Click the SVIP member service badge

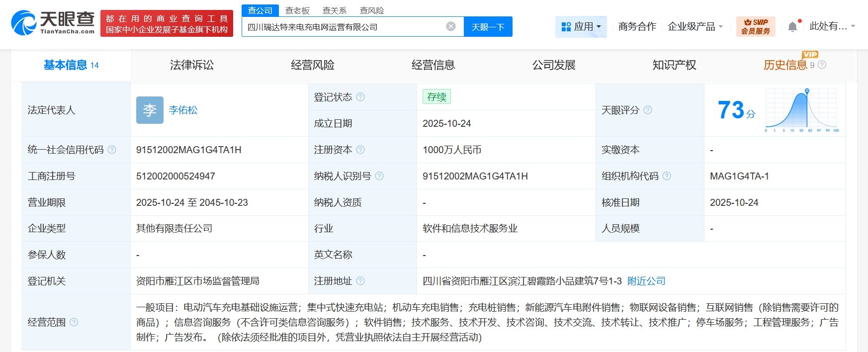coord(756,27)
